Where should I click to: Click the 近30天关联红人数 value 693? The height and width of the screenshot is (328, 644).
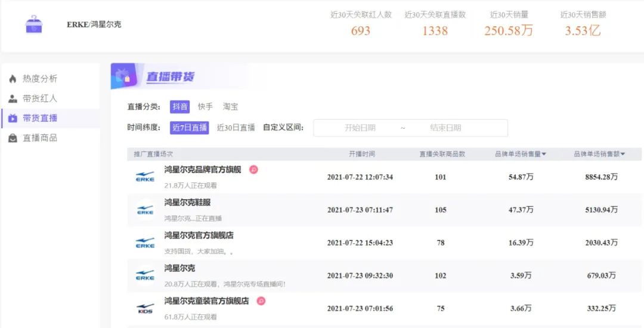(x=361, y=31)
